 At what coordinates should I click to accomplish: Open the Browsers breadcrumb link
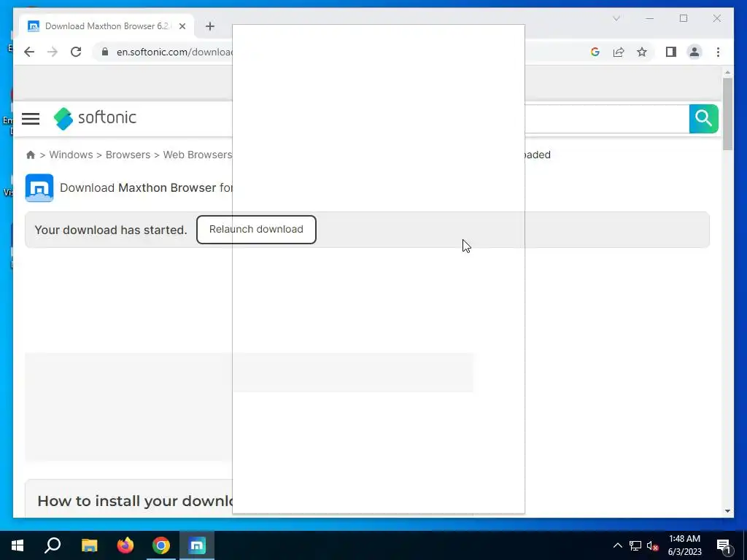pos(128,155)
